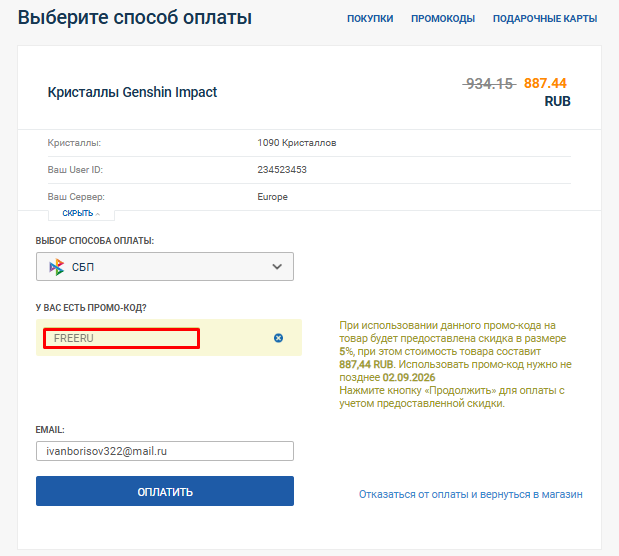The image size is (619, 556).
Task: Click the 1090 Кристаллов value
Action: (297, 143)
